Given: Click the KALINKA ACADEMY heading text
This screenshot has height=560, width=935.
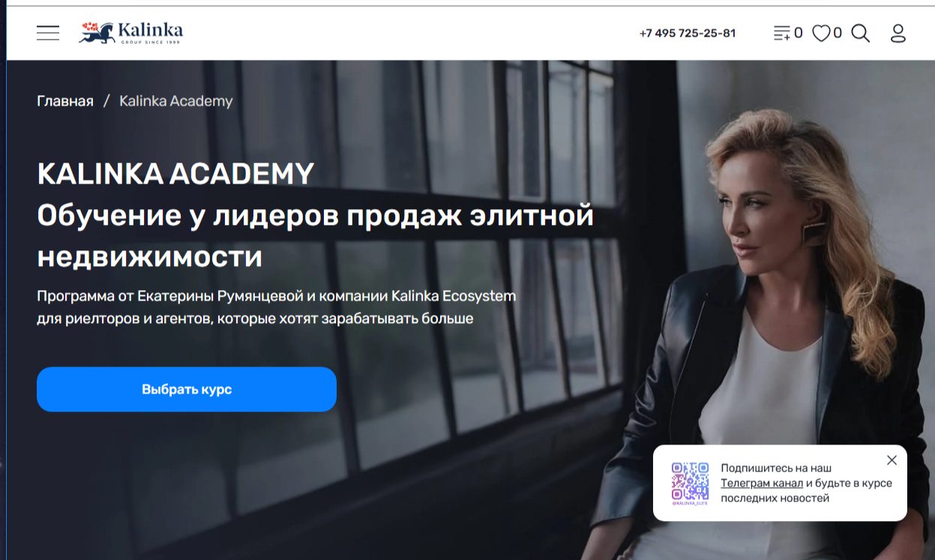Looking at the screenshot, I should tap(175, 174).
